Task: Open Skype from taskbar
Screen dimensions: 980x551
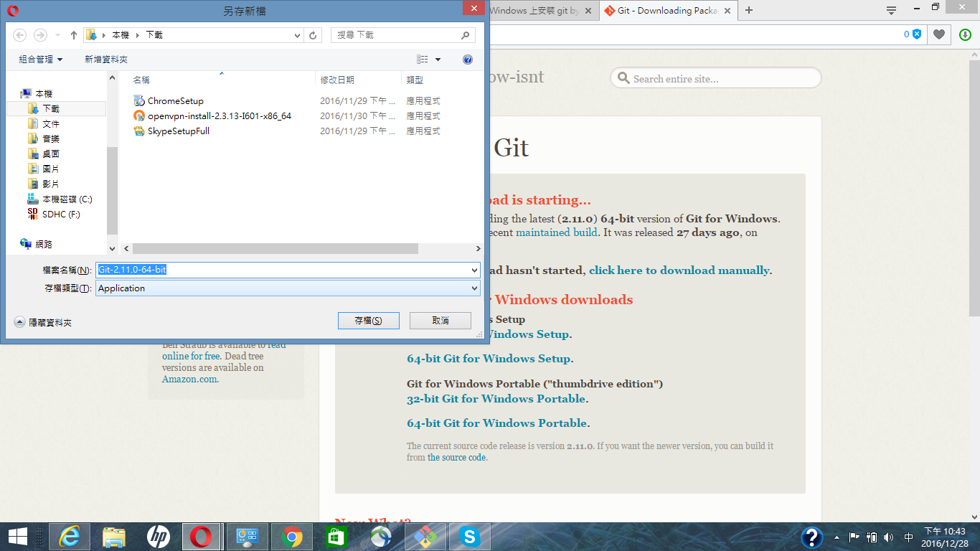Action: 470,536
